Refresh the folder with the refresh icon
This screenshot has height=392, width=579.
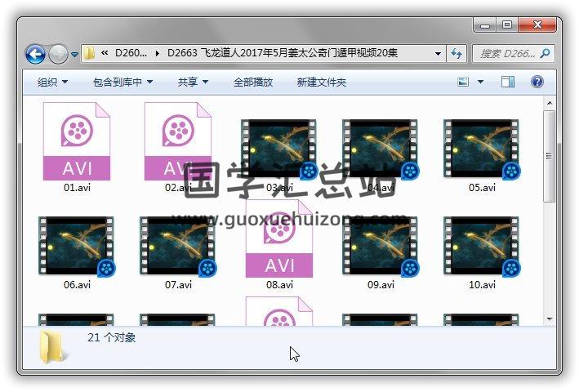click(457, 54)
